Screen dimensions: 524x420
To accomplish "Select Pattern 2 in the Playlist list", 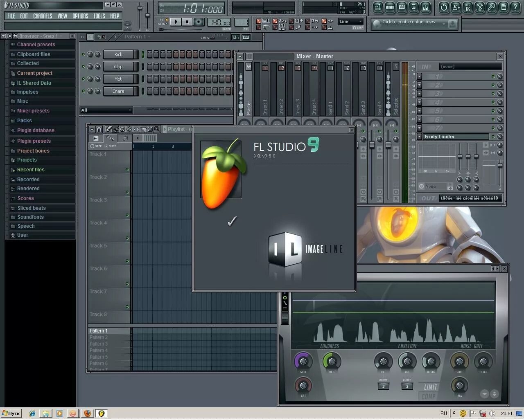I will point(110,337).
